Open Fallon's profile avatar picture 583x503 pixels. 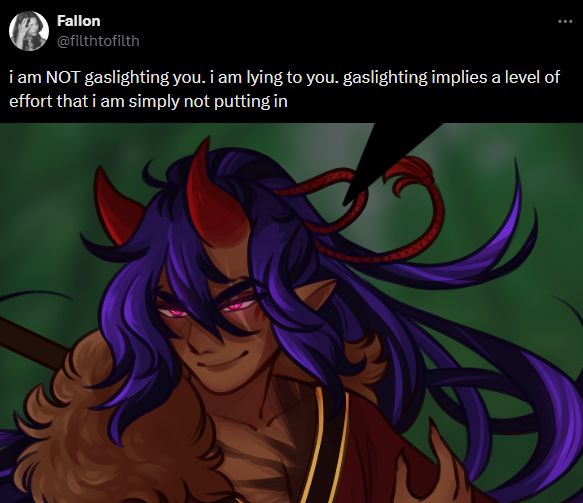29,30
